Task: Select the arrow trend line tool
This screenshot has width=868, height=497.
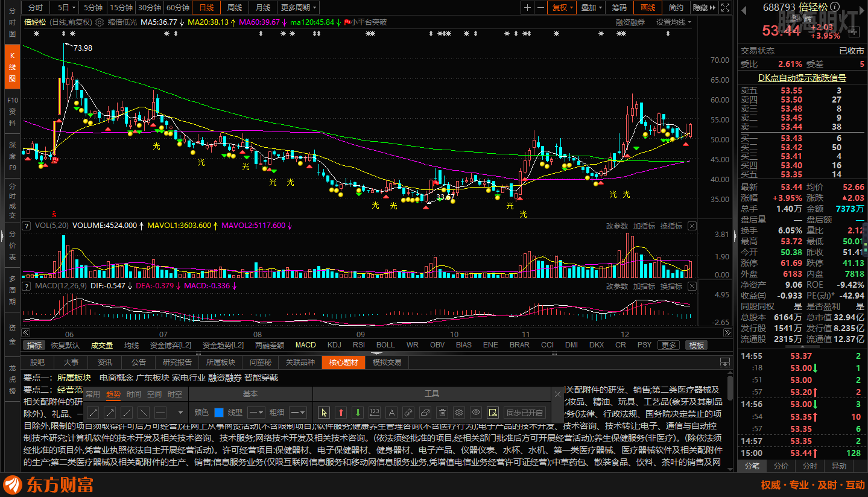Action: pos(110,413)
